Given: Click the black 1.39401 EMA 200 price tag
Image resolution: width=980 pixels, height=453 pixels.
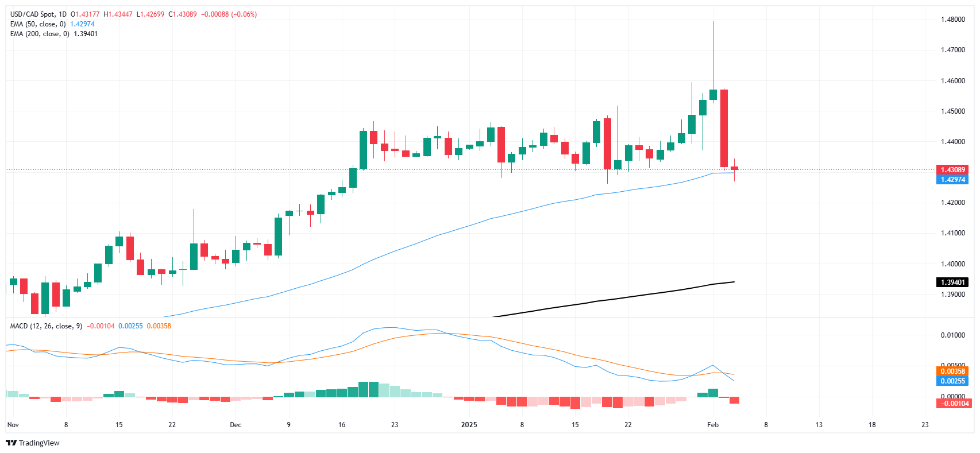Looking at the screenshot, I should pos(952,282).
